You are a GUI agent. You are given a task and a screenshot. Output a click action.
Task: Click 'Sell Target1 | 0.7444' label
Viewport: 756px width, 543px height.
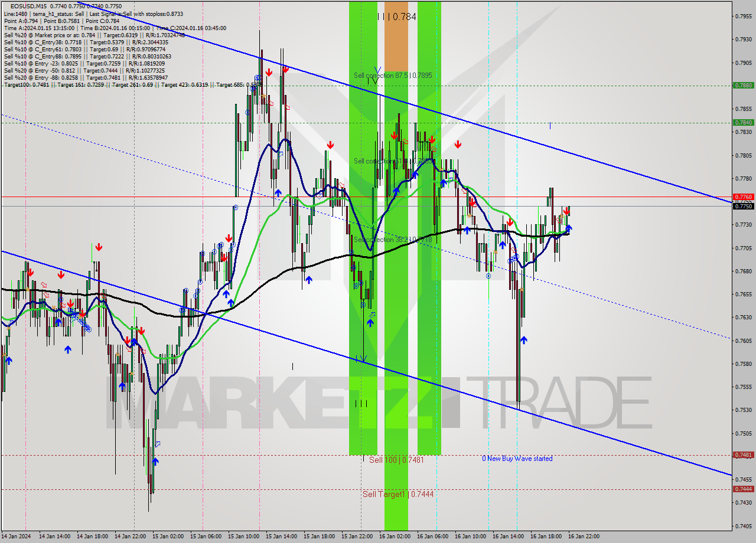coord(398,494)
